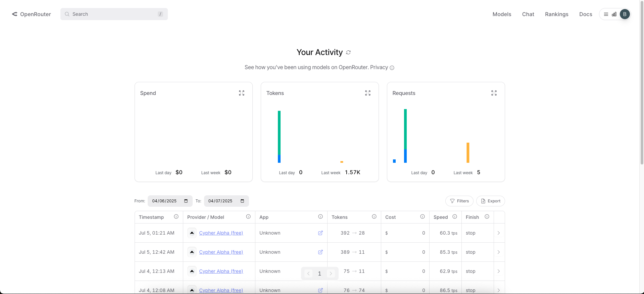
Task: Show info for Timestamp column
Action: [176, 217]
